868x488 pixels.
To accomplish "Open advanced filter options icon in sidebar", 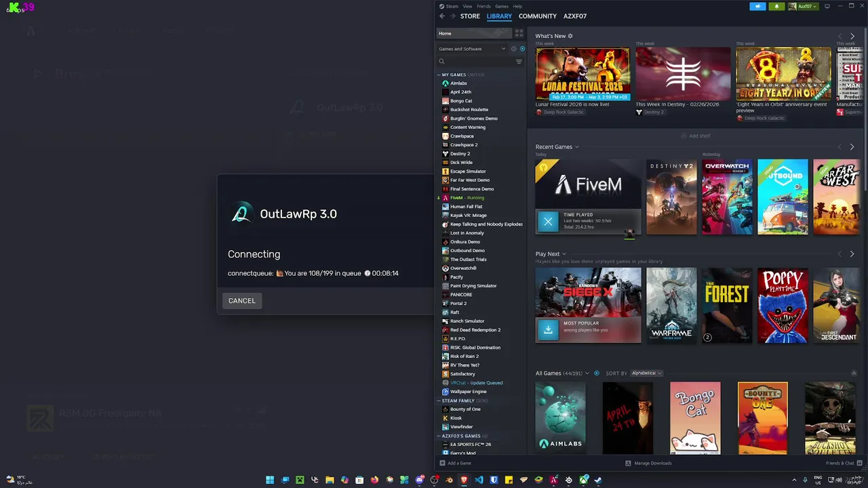I will click(x=519, y=62).
